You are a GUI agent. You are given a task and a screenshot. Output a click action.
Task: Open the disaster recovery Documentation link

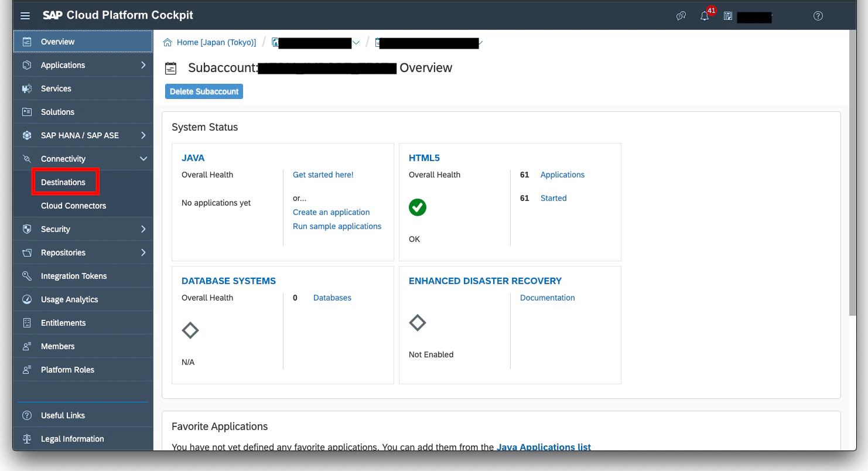coord(548,298)
